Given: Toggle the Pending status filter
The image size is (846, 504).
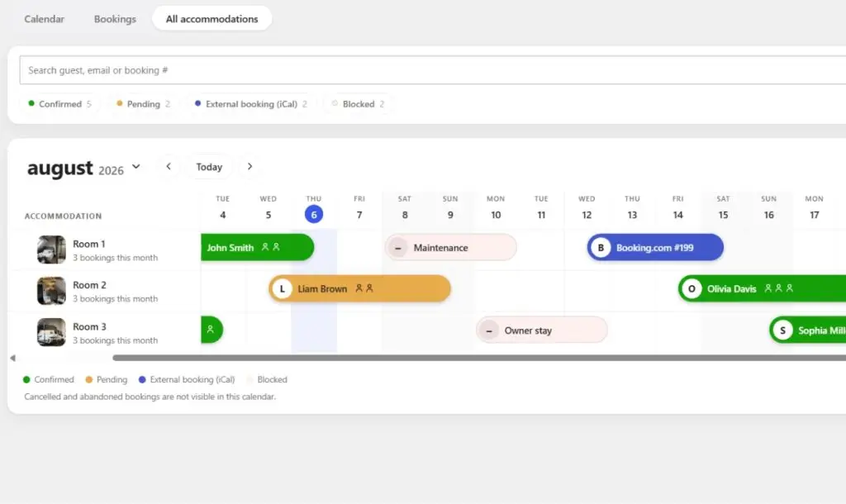Looking at the screenshot, I should tap(143, 103).
